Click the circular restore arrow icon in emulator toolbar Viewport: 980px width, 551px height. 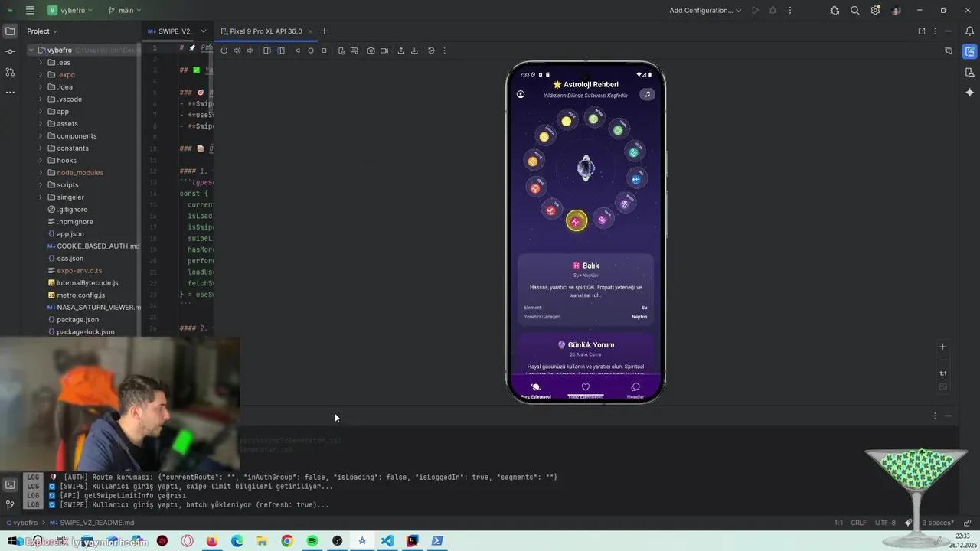click(x=431, y=51)
